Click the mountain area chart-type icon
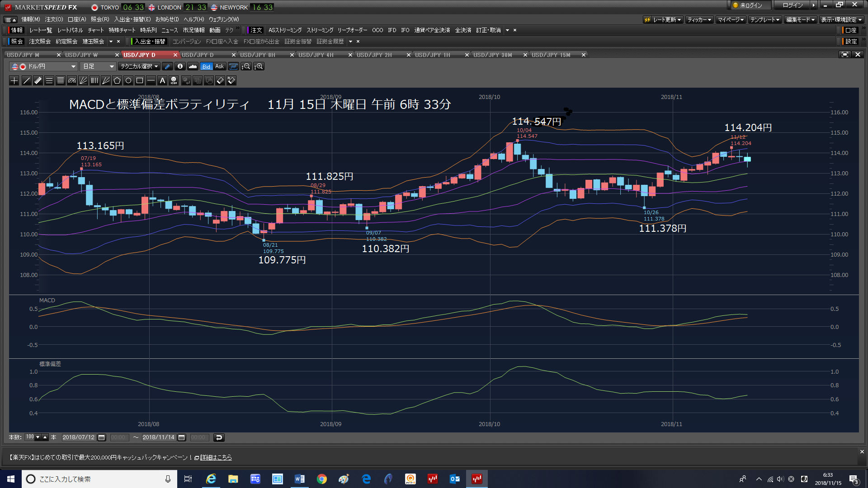 193,66
